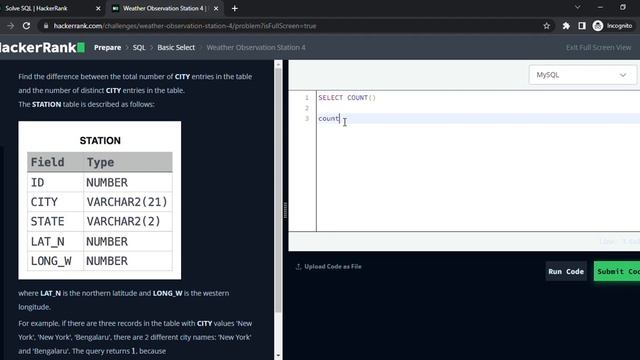Reload the current page

tap(26, 26)
